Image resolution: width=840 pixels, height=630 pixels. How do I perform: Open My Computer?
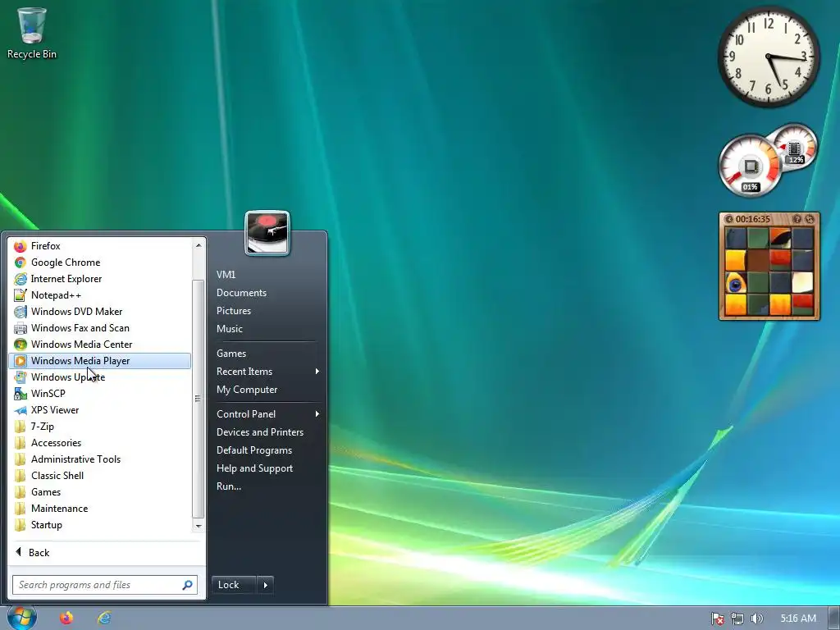coord(267,390)
